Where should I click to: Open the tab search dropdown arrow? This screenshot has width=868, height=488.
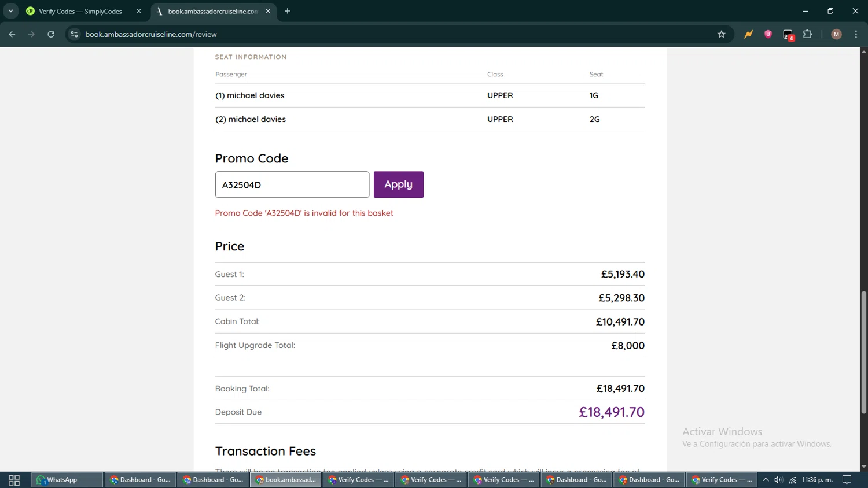(10, 11)
